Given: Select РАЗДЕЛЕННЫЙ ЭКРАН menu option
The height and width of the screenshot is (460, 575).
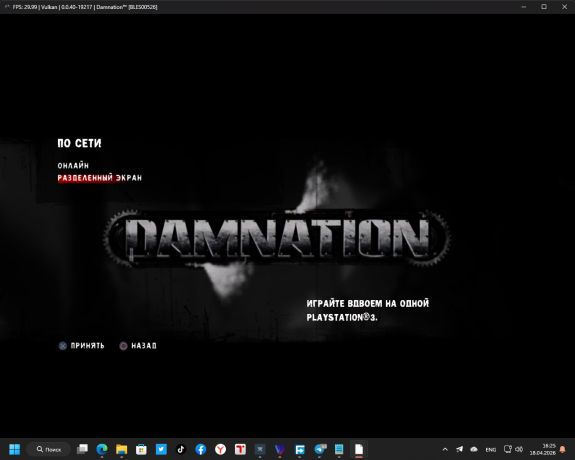Looking at the screenshot, I should (99, 178).
